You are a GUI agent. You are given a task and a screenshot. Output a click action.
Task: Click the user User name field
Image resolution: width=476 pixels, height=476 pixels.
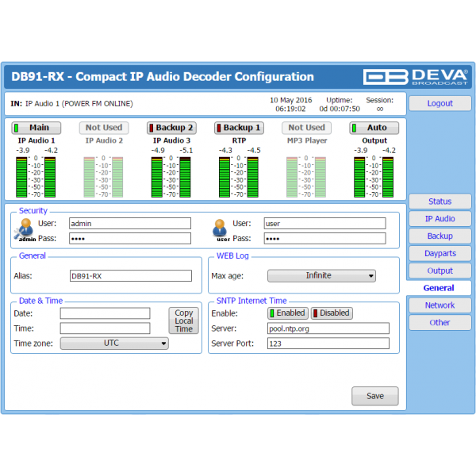pyautogui.click(x=324, y=224)
